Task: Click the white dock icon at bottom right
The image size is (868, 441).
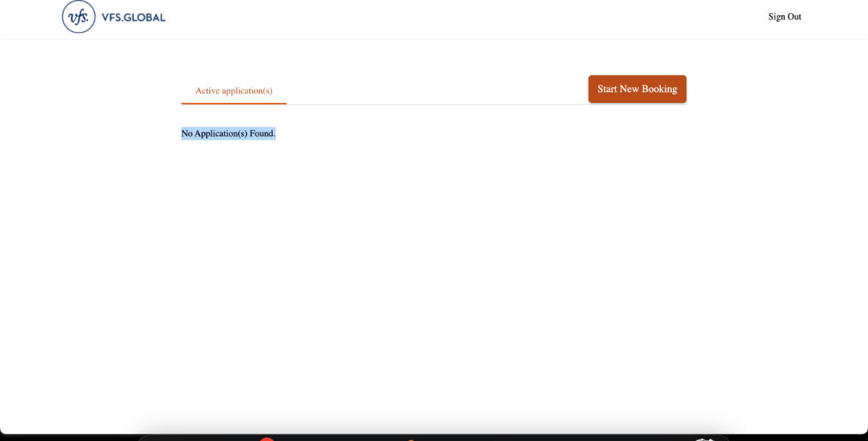Action: [x=704, y=439]
